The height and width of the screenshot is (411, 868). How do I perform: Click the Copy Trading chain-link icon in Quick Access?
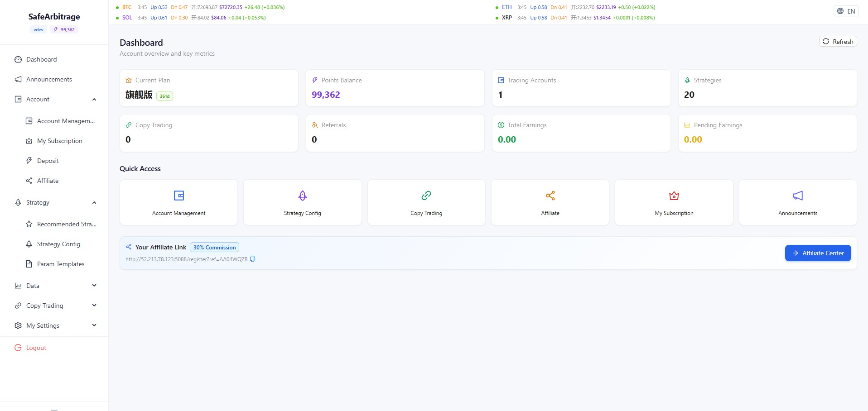point(426,196)
